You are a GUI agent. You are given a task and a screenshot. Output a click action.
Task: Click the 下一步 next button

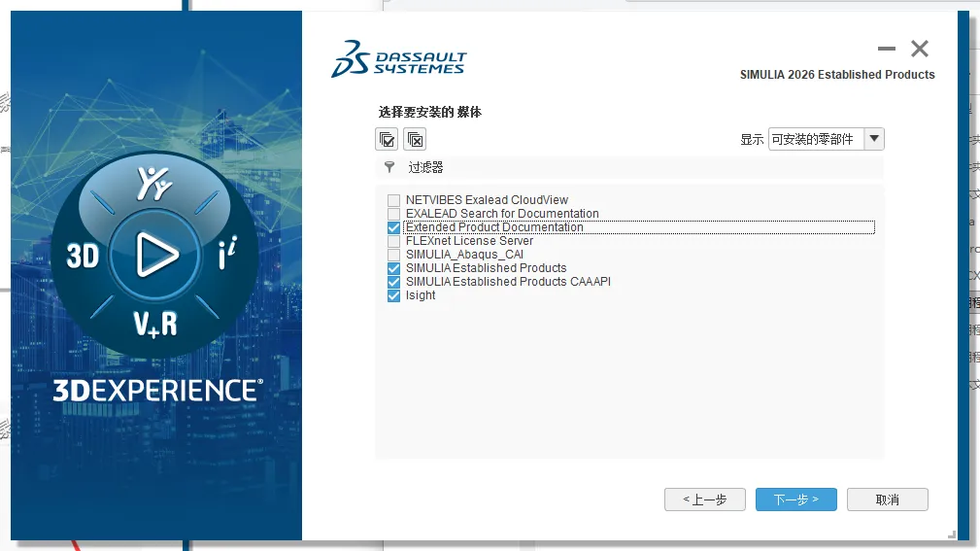(x=796, y=499)
